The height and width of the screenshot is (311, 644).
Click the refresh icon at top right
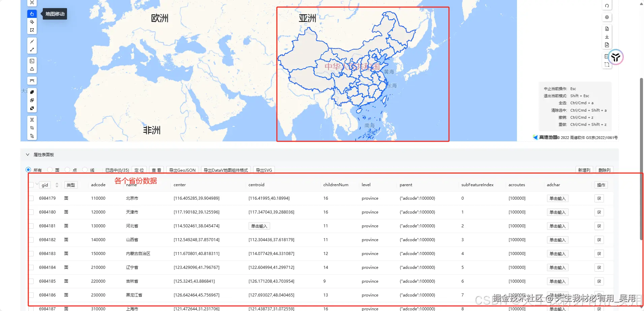607,5
